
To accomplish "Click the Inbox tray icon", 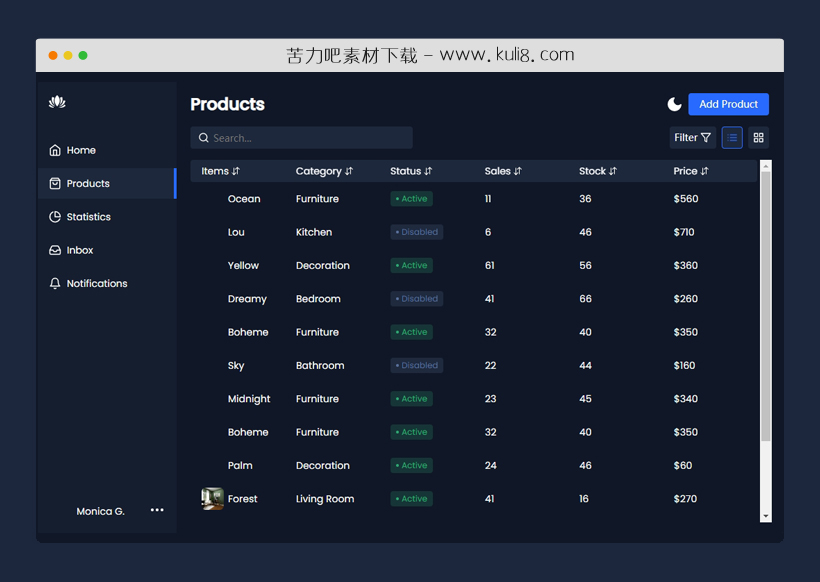I will tap(55, 250).
